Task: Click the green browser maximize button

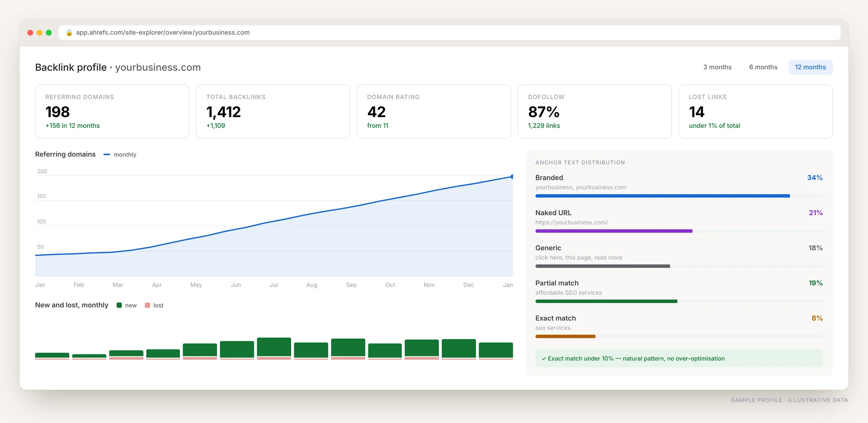Action: point(49,33)
